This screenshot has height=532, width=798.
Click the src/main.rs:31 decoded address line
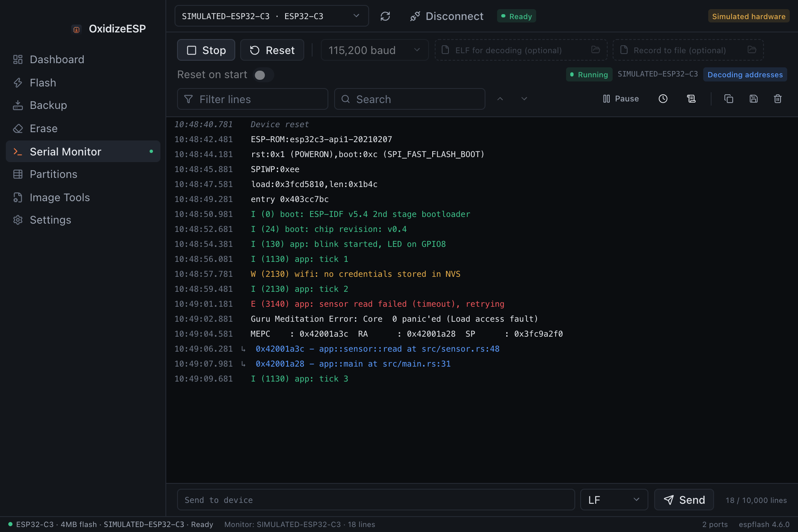(353, 364)
